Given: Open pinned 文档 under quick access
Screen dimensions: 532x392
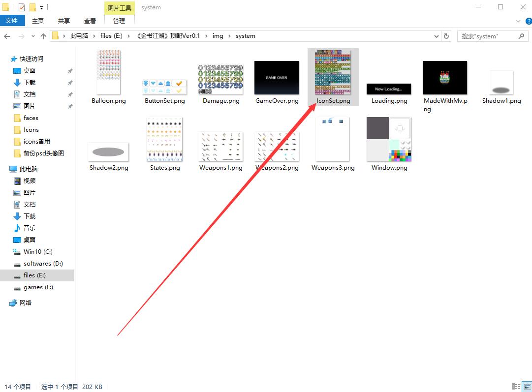Looking at the screenshot, I should click(30, 94).
